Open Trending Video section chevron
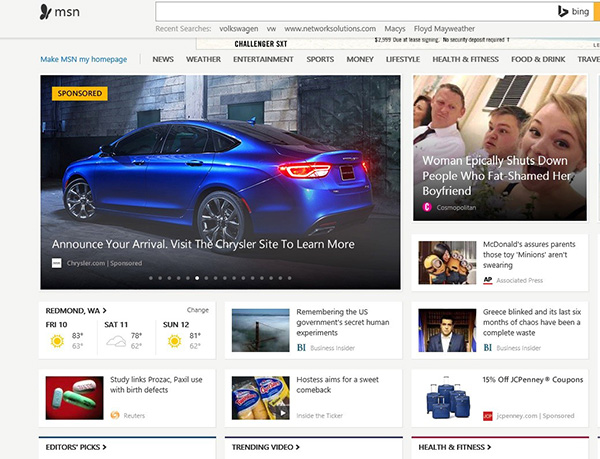This screenshot has height=459, width=600. click(298, 447)
